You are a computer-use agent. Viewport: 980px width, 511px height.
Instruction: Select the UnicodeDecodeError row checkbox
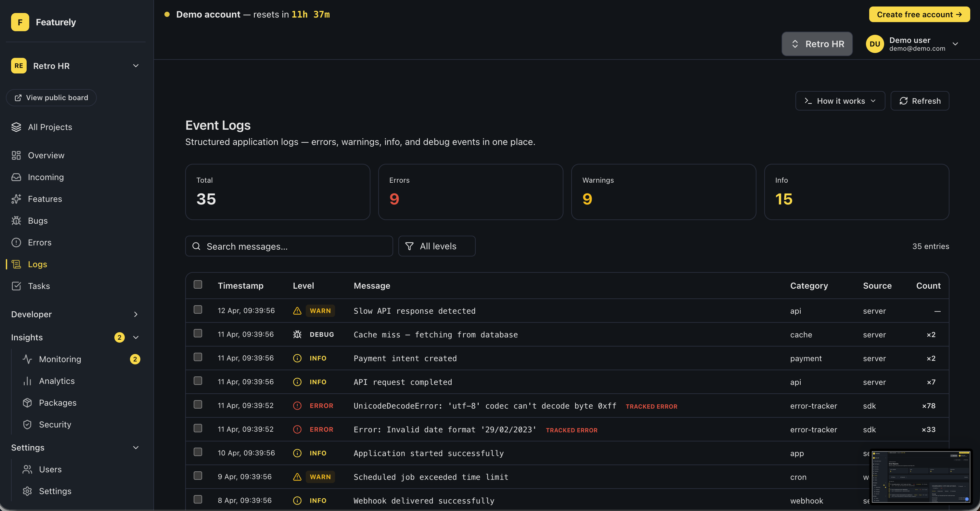(198, 404)
